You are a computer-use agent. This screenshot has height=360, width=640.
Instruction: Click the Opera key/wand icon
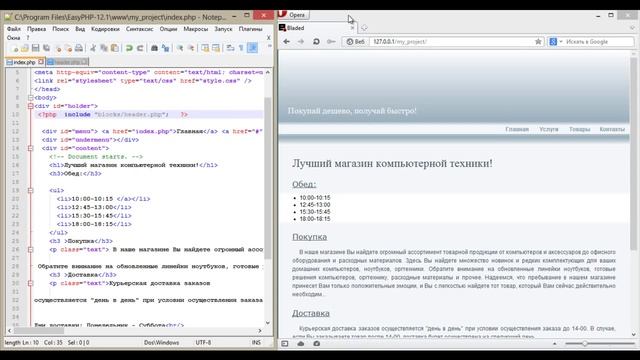coord(331,42)
